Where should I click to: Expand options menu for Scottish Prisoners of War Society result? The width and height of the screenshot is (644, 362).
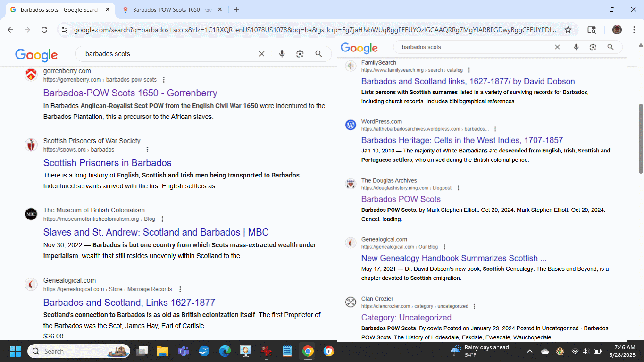[147, 150]
